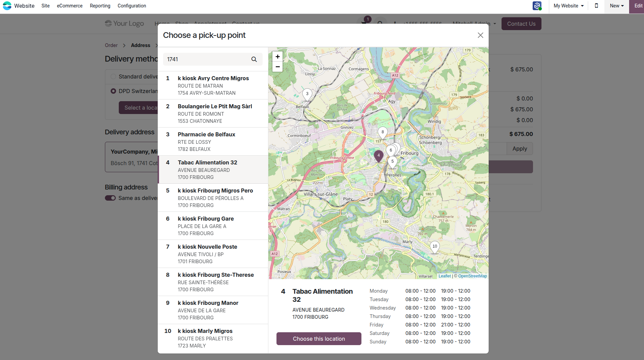Close the Choose a pick-up point dialog
The image size is (644, 360).
480,35
